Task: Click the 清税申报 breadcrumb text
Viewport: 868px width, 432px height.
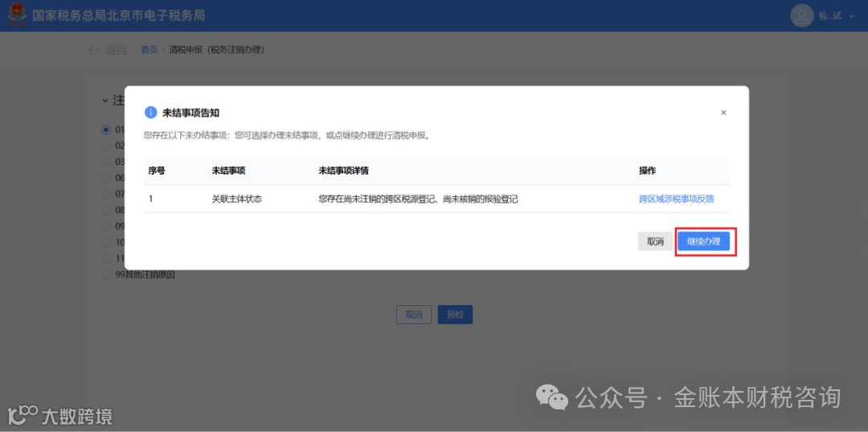Action: click(x=216, y=50)
